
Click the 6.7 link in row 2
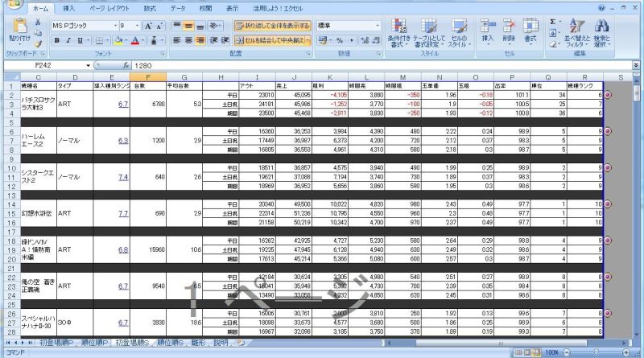coord(123,104)
